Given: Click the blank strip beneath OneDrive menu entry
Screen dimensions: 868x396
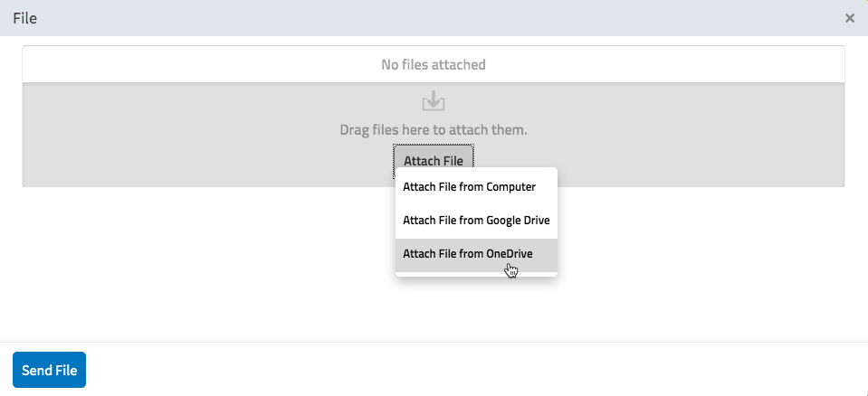Looking at the screenshot, I should click(476, 274).
